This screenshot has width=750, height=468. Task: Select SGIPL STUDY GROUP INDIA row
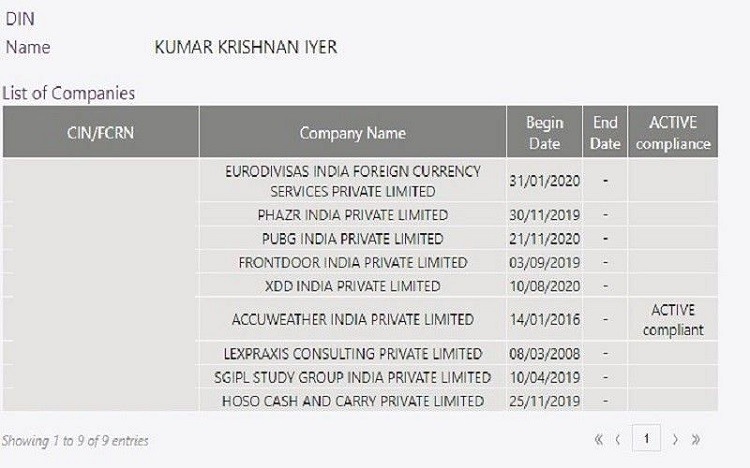point(353,378)
